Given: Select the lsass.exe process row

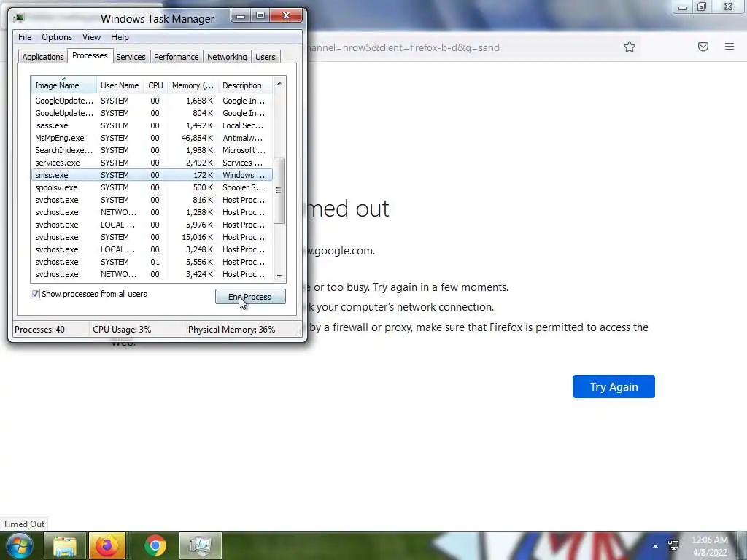Looking at the screenshot, I should [152, 125].
